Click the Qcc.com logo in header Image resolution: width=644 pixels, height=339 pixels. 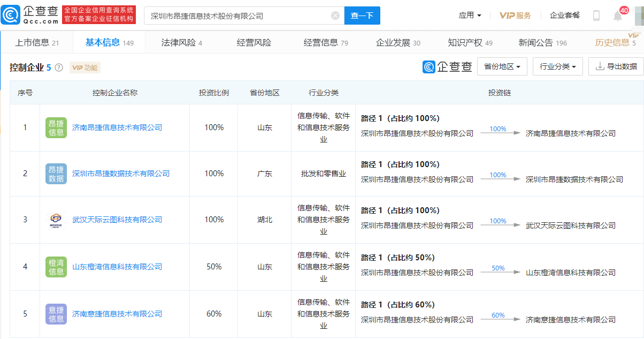30,15
